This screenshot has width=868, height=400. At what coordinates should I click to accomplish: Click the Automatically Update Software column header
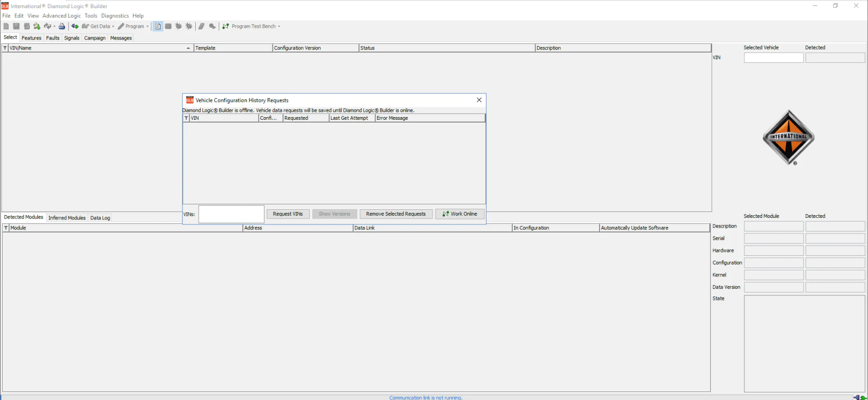coord(655,228)
